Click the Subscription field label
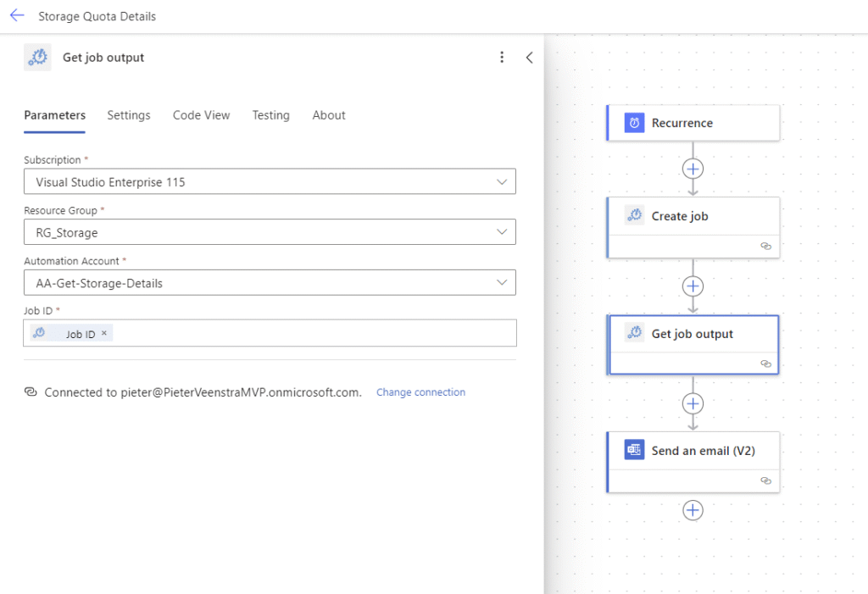The width and height of the screenshot is (868, 594). (x=52, y=160)
